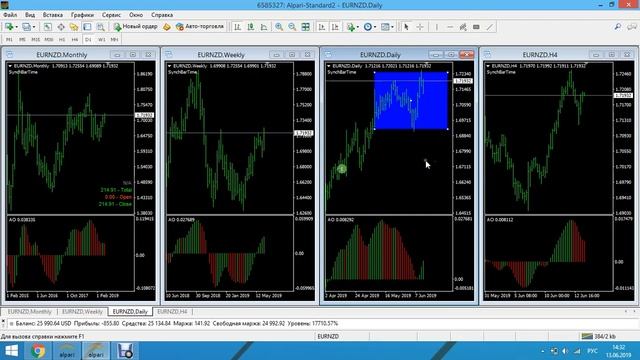Select the trendline drawing tool
Image resolution: width=640 pixels, height=360 pixels.
tap(490, 27)
